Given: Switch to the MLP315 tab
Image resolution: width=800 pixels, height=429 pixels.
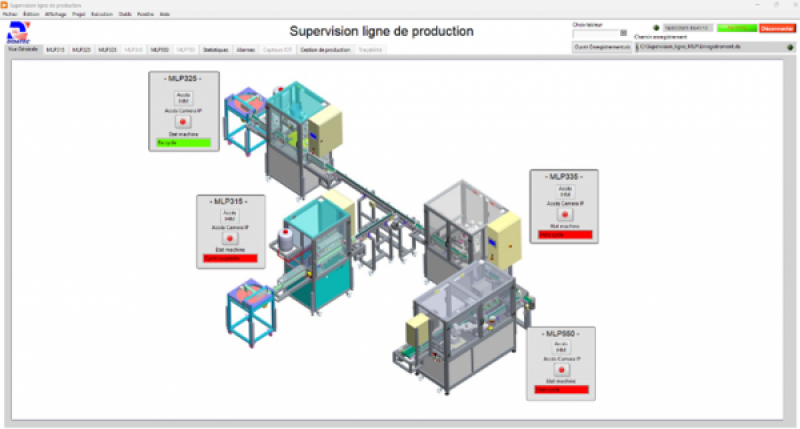Looking at the screenshot, I should 55,50.
